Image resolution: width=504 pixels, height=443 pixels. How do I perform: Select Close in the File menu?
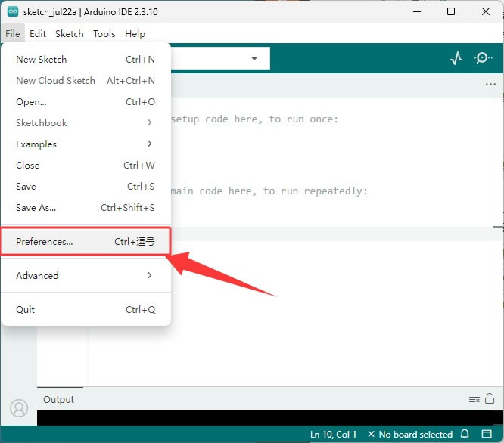(x=86, y=166)
